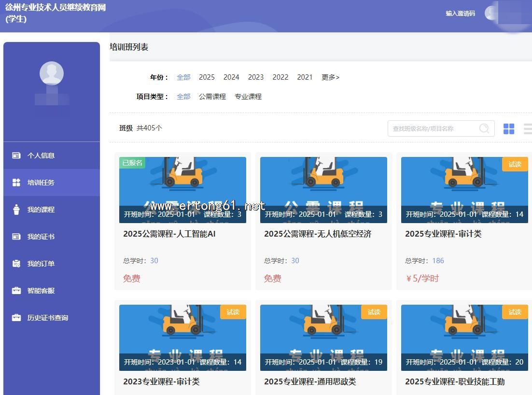Open 2025公需课程-人工智能AI course title
The width and height of the screenshot is (532, 395).
169,234
